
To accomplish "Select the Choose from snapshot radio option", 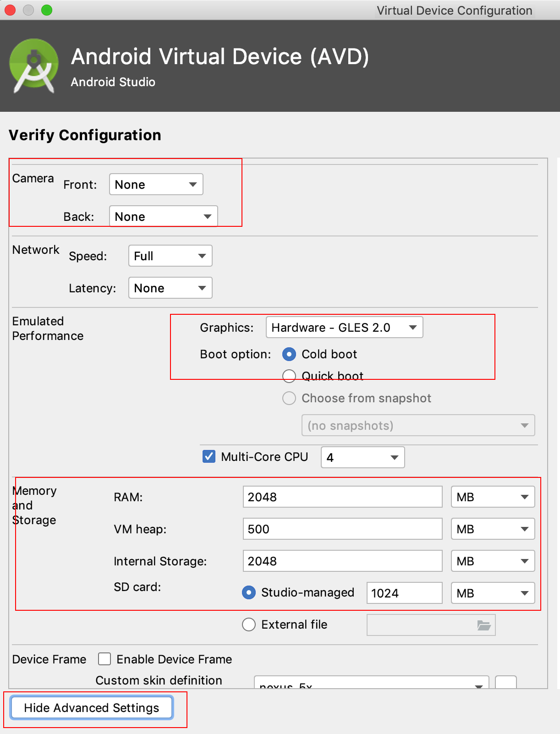I will click(289, 398).
